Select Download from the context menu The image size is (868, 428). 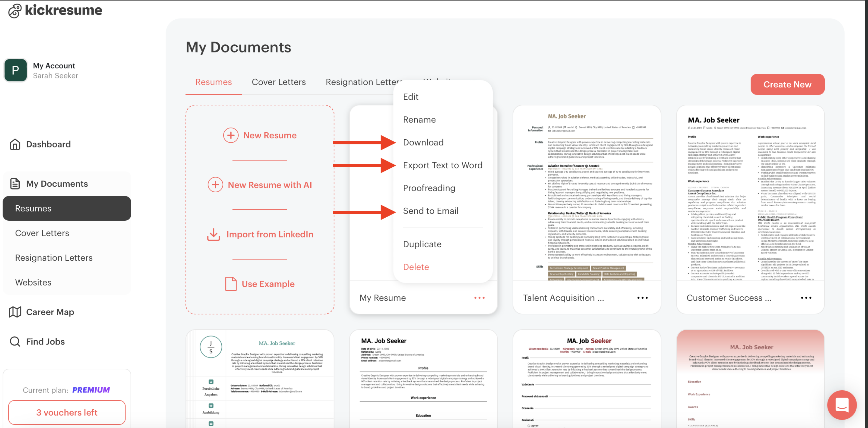423,142
